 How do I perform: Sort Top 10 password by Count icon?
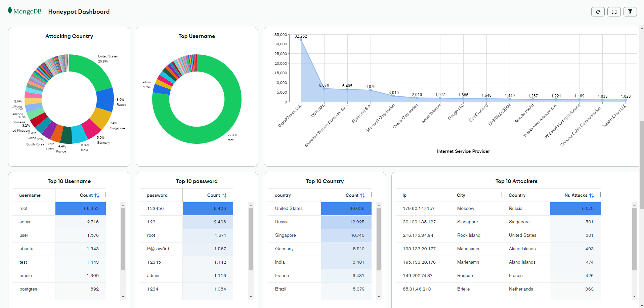[x=224, y=195]
